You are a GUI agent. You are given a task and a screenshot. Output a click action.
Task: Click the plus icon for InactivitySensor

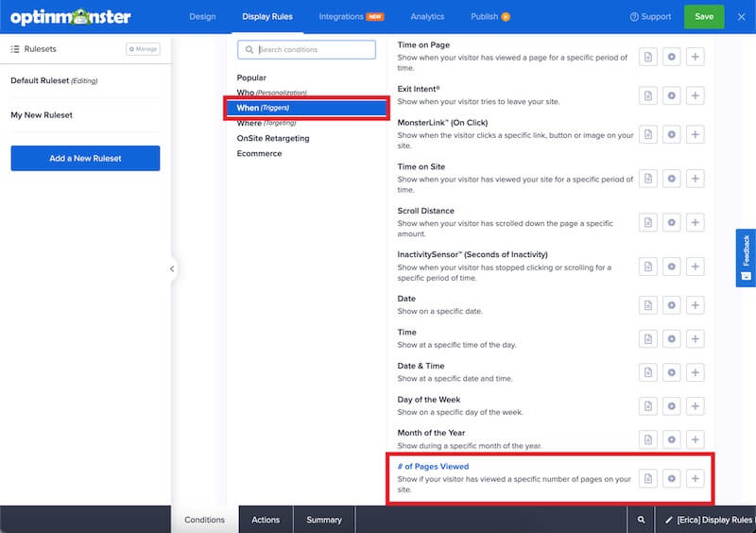click(696, 266)
